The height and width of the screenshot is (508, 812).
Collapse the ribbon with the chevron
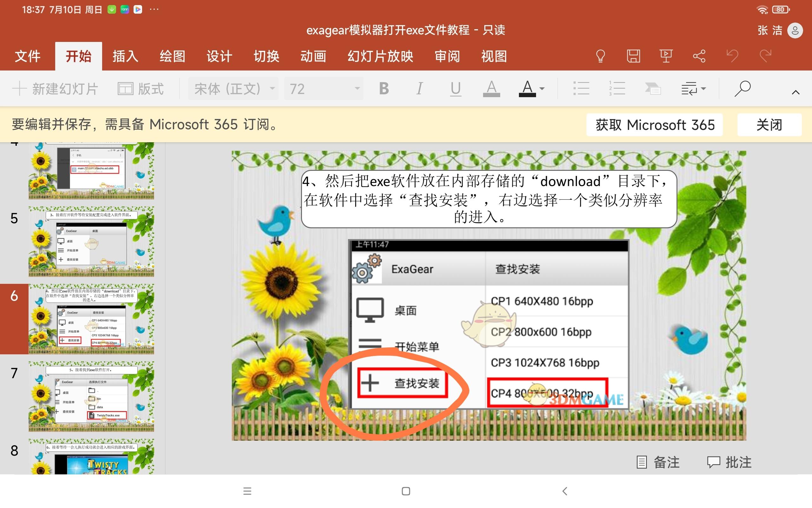[796, 92]
